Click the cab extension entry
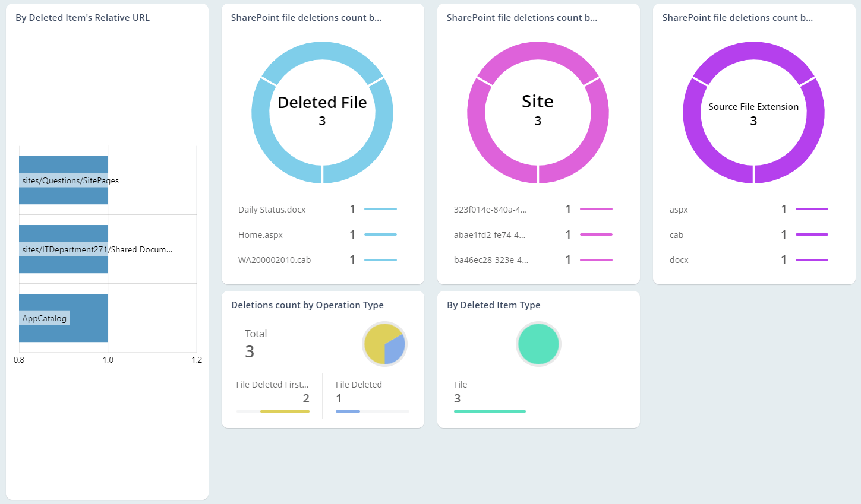The image size is (861, 504). [676, 234]
